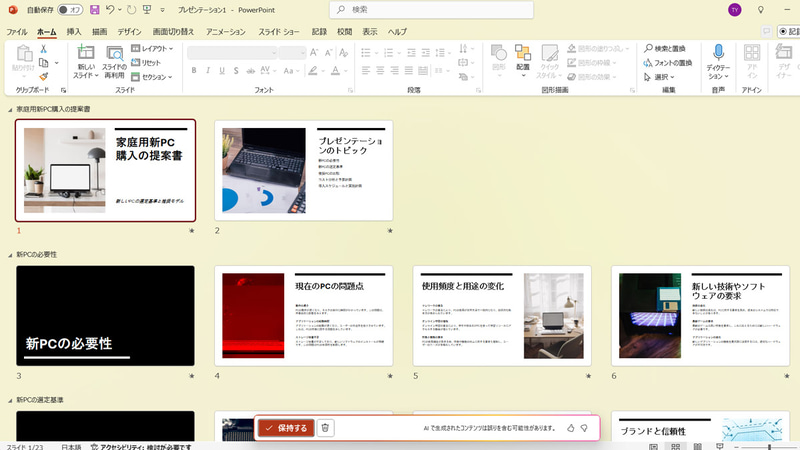800x450 pixels.
Task: Toggle Strikethrough formatting button
Action: 251,70
